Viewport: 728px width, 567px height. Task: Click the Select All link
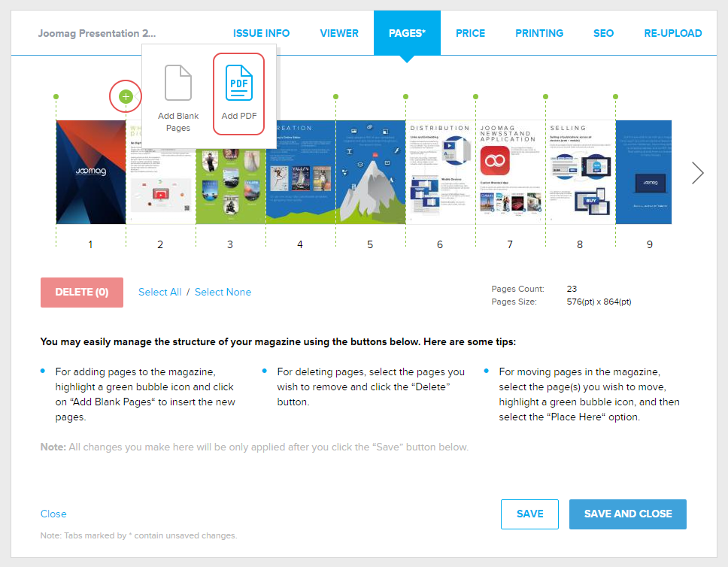160,292
